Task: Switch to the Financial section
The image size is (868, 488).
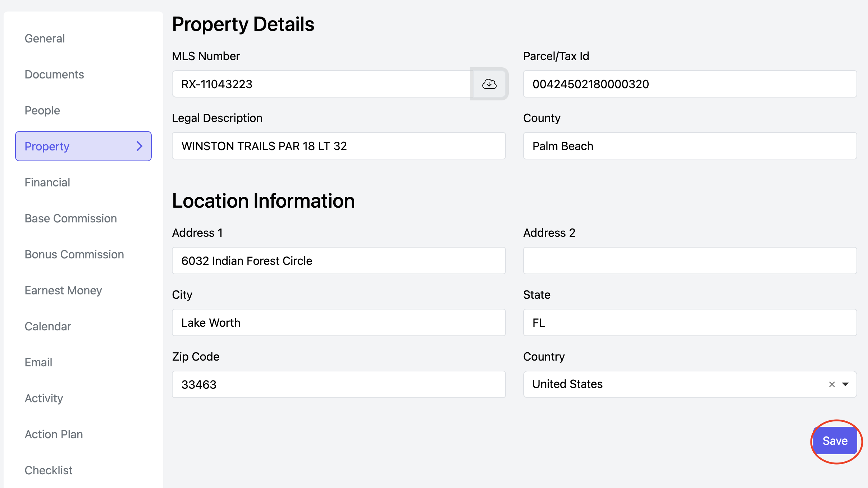Action: tap(47, 182)
